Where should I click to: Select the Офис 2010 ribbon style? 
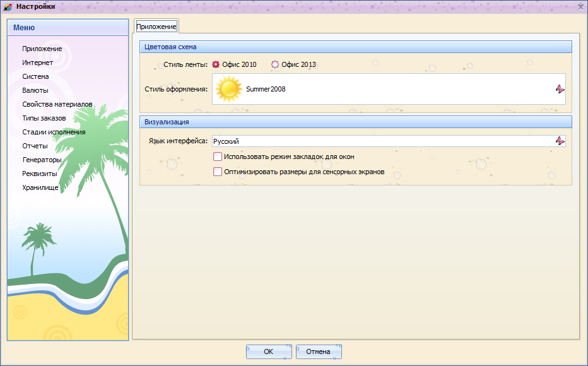point(234,64)
